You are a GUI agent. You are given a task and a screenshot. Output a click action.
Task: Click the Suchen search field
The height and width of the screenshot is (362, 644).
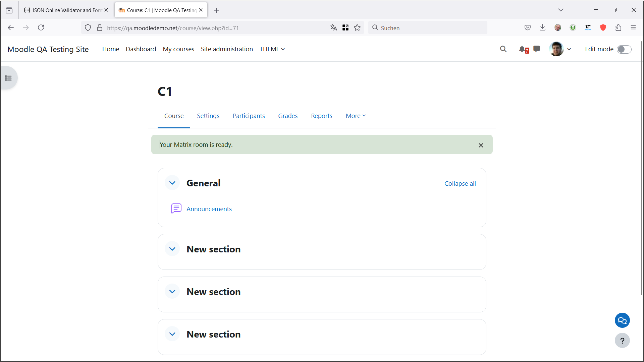coord(428,28)
